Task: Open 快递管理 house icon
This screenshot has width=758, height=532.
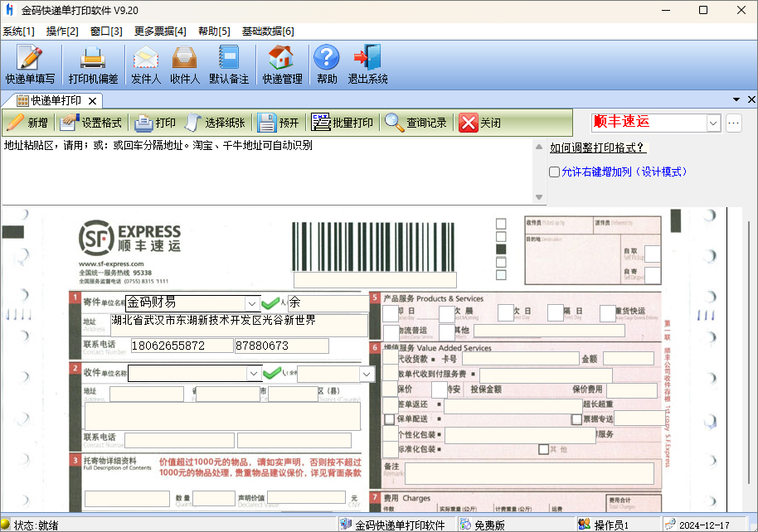Action: point(282,65)
